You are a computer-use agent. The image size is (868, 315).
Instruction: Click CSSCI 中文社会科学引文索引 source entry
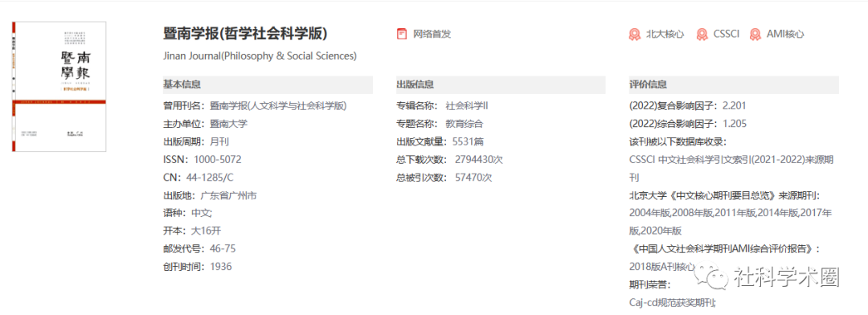pyautogui.click(x=731, y=169)
